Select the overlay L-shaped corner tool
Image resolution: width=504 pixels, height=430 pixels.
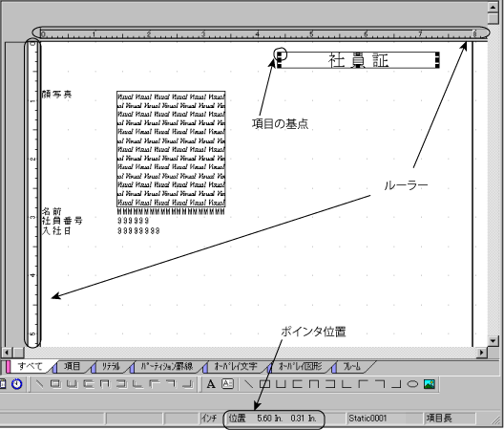pos(347,384)
